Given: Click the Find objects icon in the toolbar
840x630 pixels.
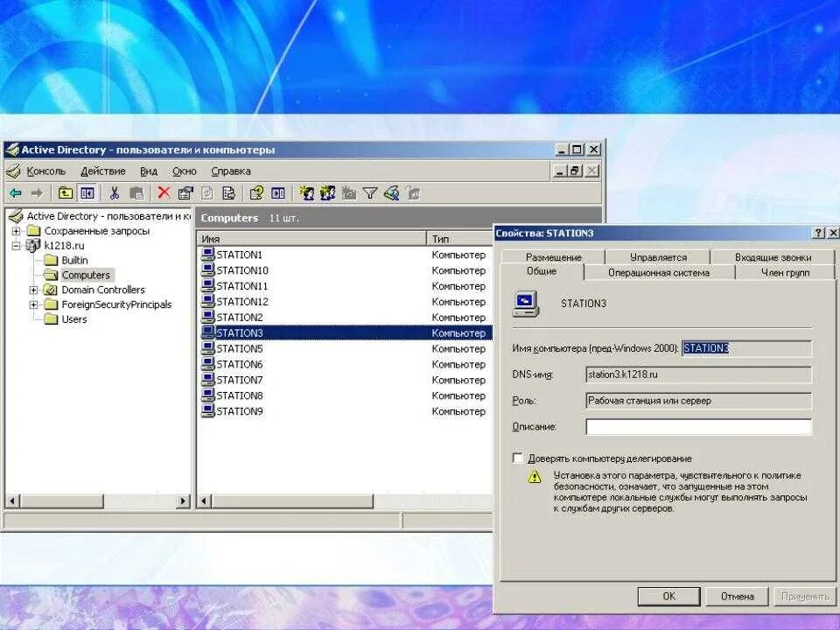Looking at the screenshot, I should pos(392,192).
